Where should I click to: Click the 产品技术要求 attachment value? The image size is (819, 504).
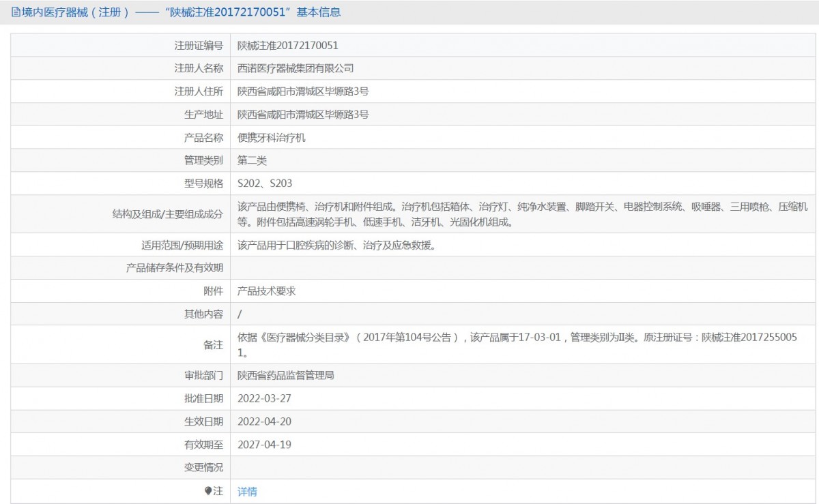click(x=266, y=291)
